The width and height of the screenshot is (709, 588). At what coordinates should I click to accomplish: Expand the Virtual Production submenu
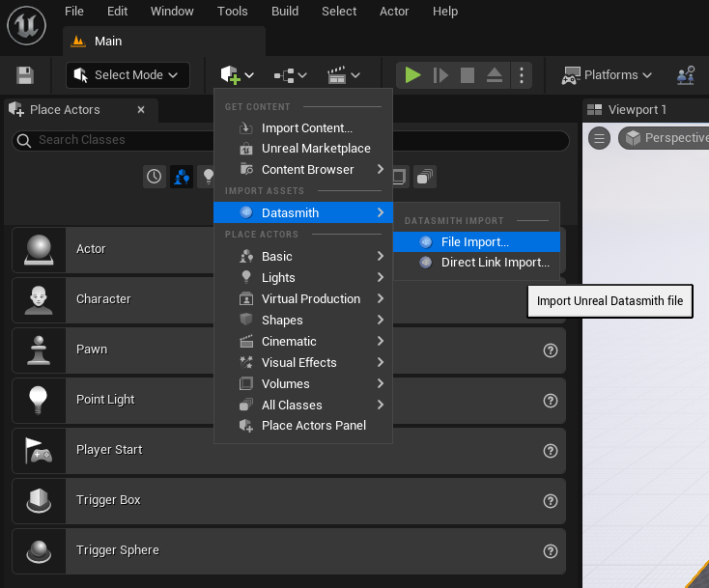click(x=303, y=299)
